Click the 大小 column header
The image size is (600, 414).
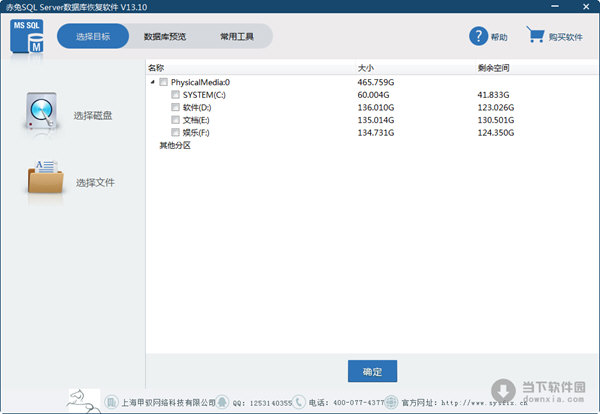pyautogui.click(x=366, y=68)
